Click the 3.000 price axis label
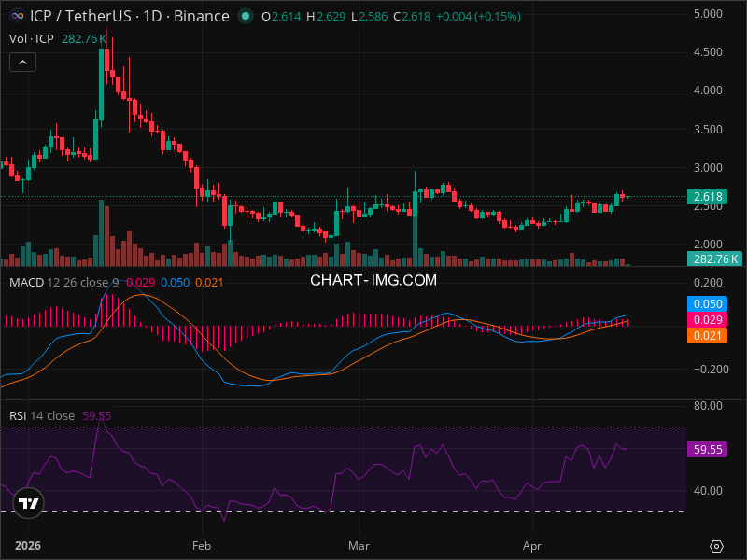 (708, 168)
